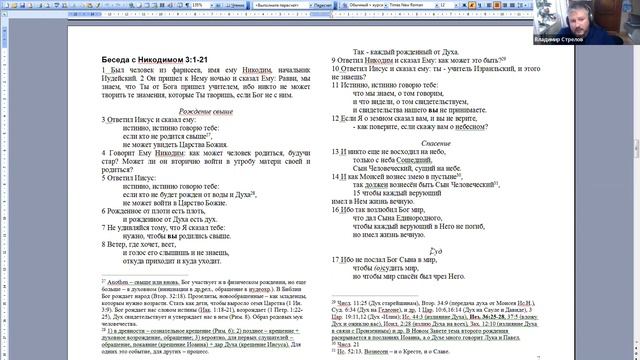Expand the paragraph style dropdown list
Viewport: 640px width, 360px height.
click(x=386, y=5)
